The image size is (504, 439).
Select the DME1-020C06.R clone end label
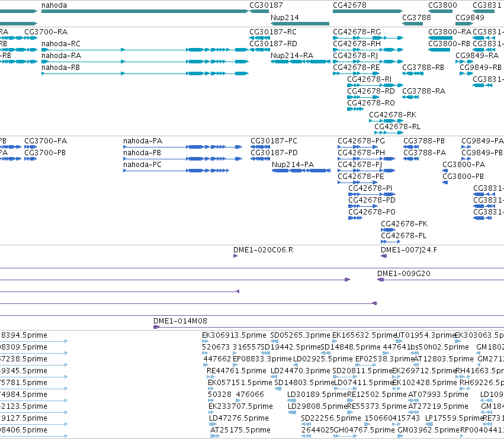(x=263, y=250)
